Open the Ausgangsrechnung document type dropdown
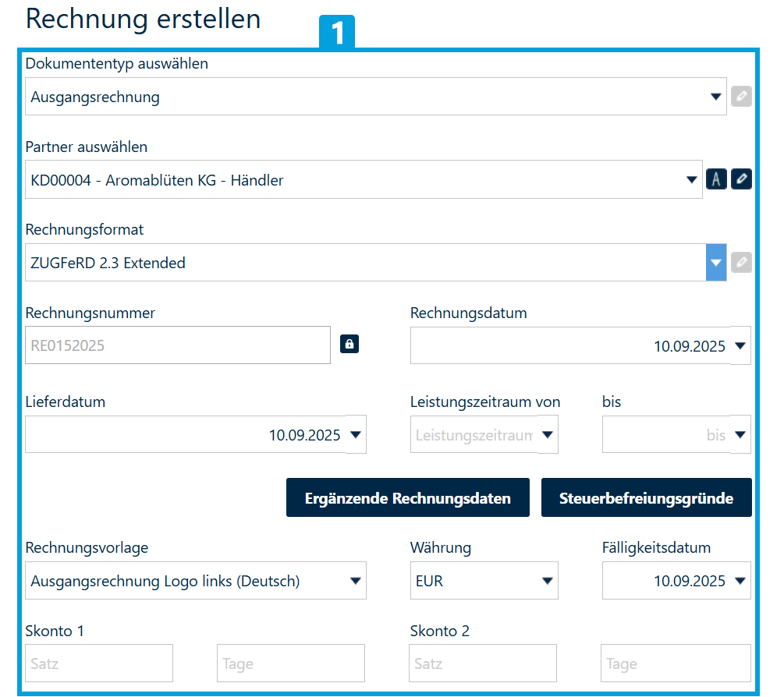This screenshot has height=697, width=784. coord(716,96)
